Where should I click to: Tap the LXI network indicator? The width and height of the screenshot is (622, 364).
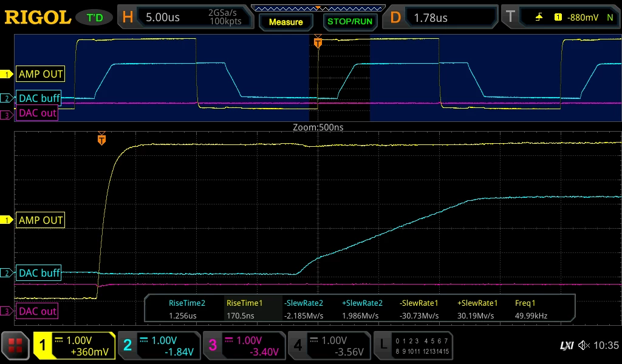(567, 346)
